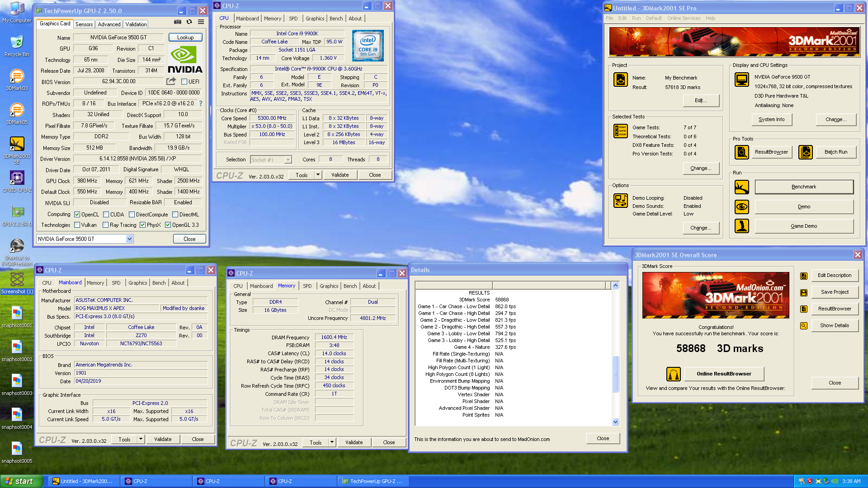
Task: Toggle OpenCL computing checkbox
Action: click(77, 215)
